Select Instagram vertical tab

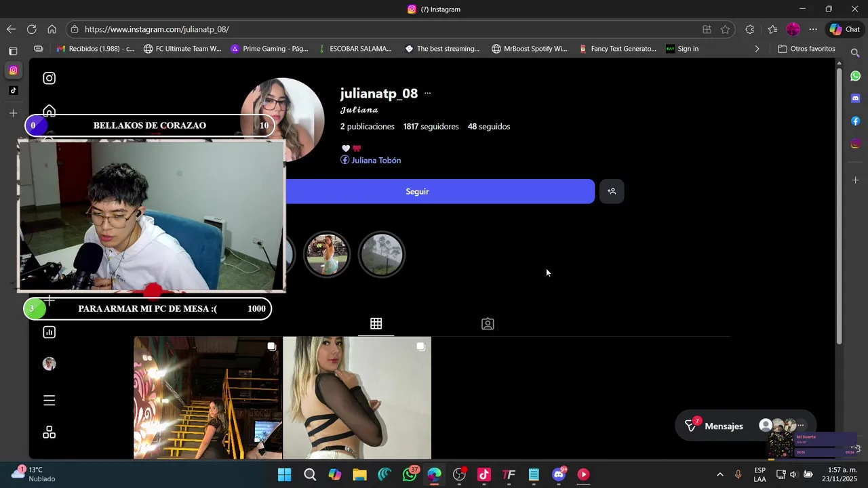[x=13, y=70]
